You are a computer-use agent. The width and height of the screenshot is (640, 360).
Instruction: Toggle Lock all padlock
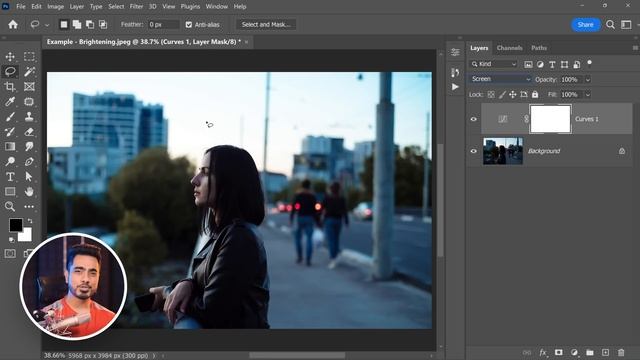535,95
